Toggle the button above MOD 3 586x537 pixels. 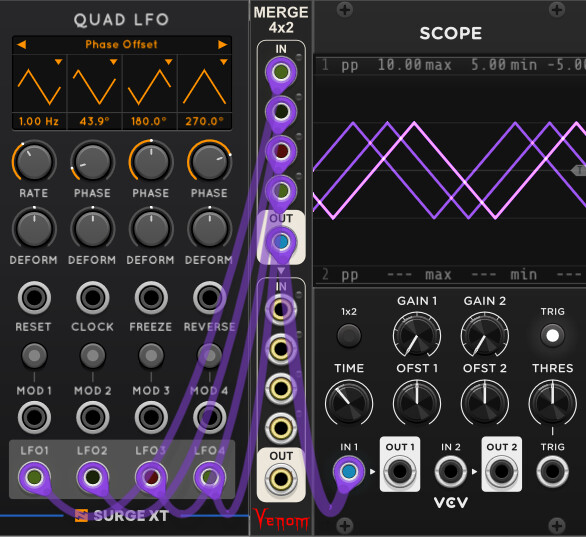pos(151,355)
